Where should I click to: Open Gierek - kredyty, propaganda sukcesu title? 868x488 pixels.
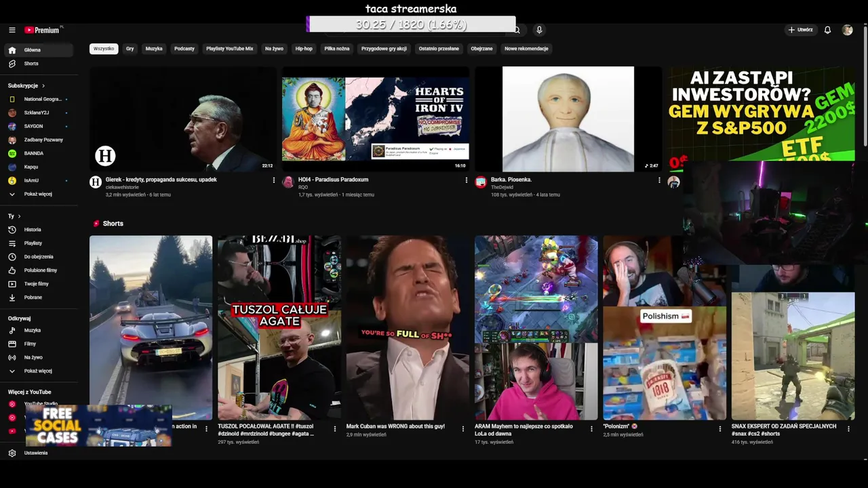(161, 180)
